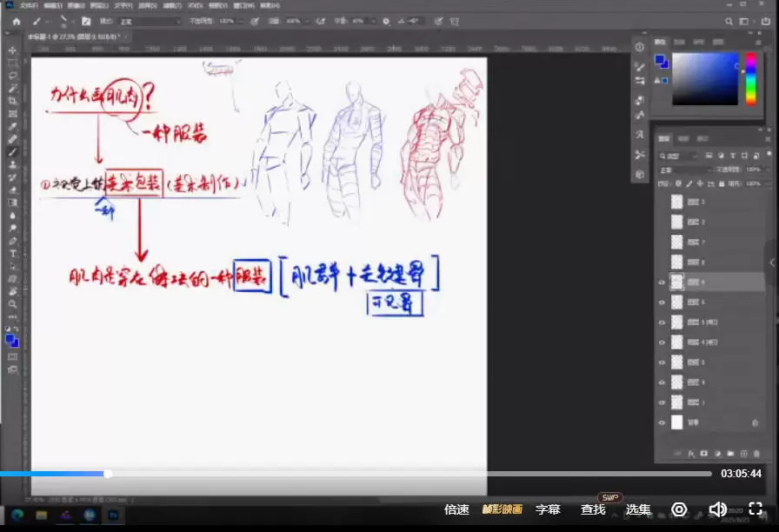This screenshot has width=779, height=532.
Task: Select the Move tool
Action: [12, 49]
